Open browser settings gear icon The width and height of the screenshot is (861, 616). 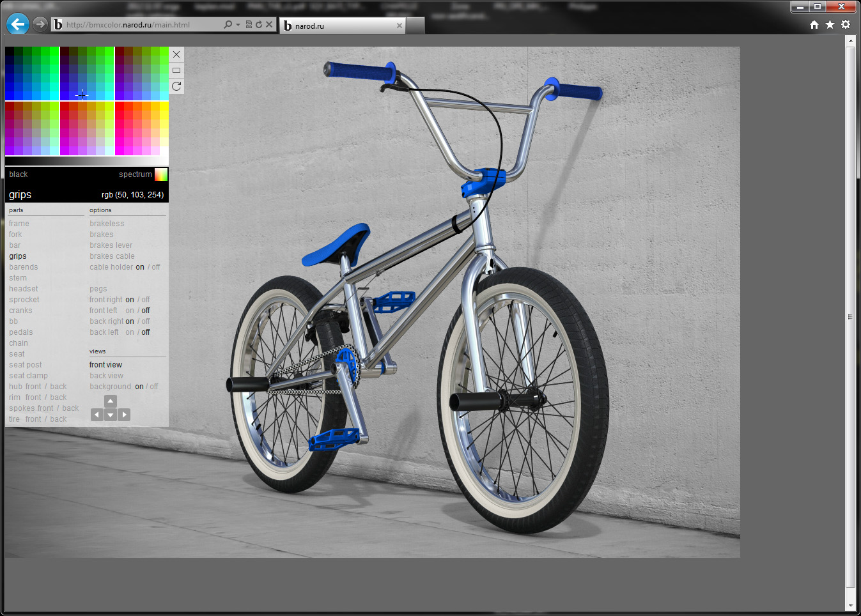point(846,24)
